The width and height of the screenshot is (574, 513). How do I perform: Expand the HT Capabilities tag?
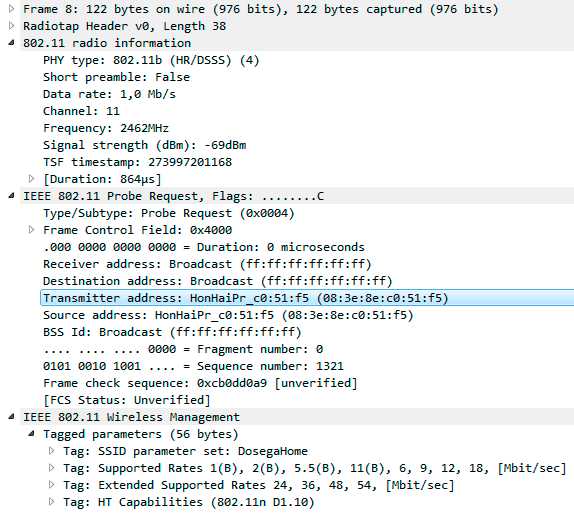[x=52, y=502]
